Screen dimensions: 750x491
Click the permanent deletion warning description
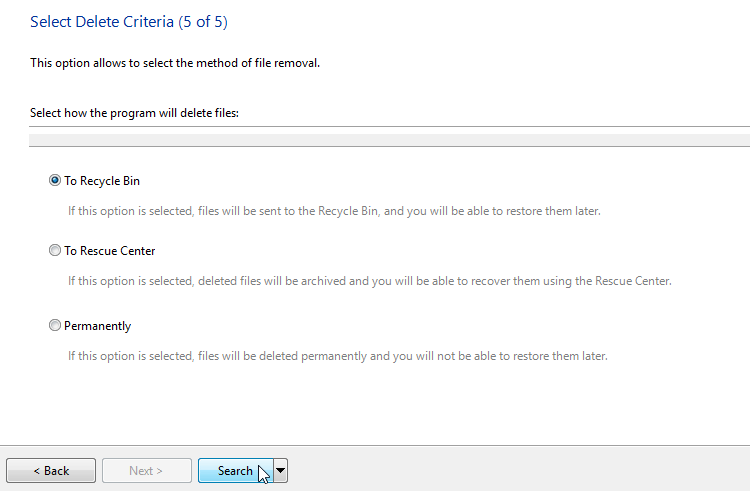point(338,356)
